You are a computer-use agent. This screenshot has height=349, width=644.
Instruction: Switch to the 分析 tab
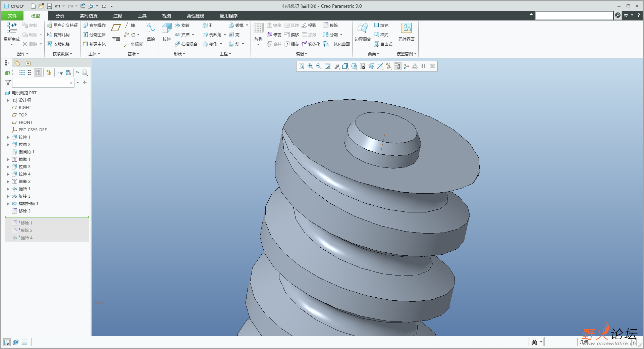pyautogui.click(x=60, y=16)
